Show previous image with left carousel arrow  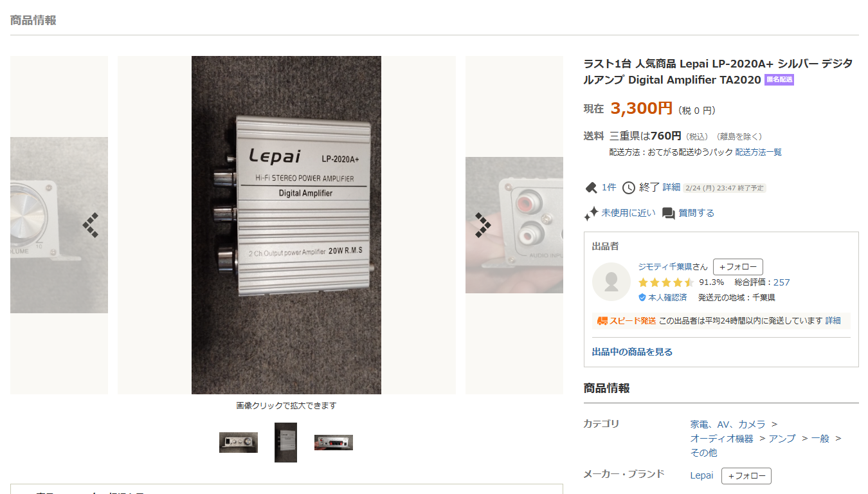pos(91,225)
